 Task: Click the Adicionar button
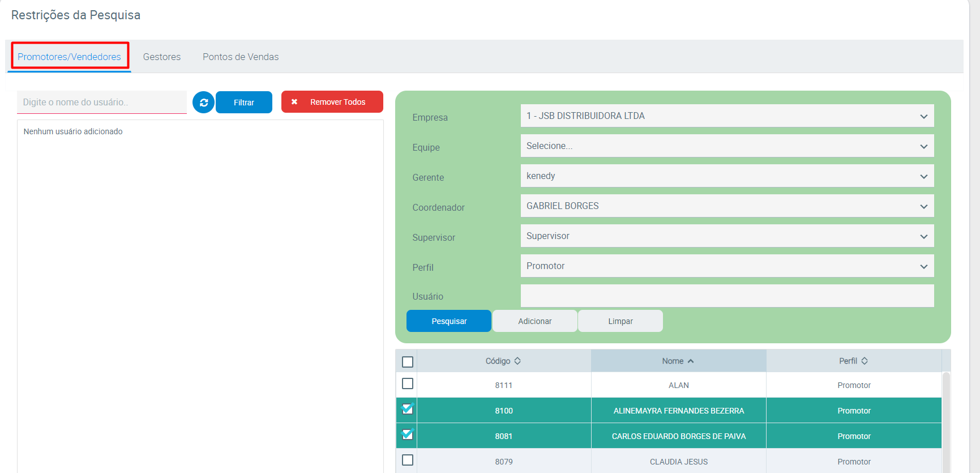pyautogui.click(x=534, y=321)
